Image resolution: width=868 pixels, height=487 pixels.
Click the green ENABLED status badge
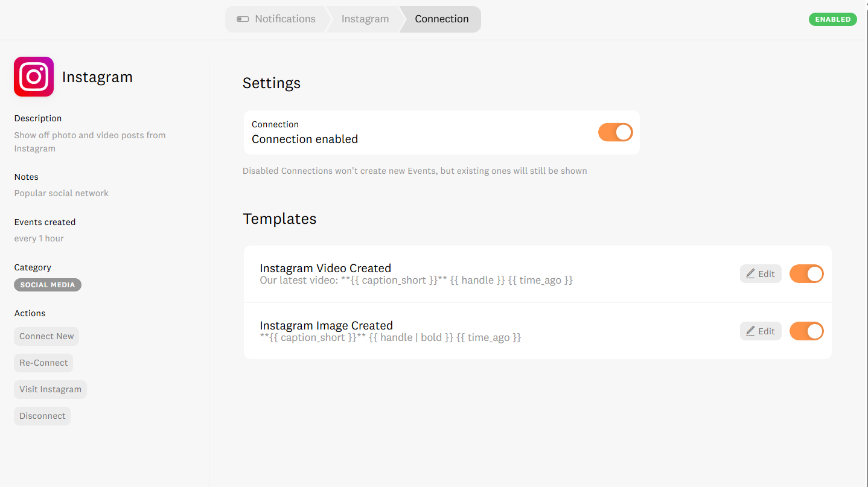[x=832, y=19]
